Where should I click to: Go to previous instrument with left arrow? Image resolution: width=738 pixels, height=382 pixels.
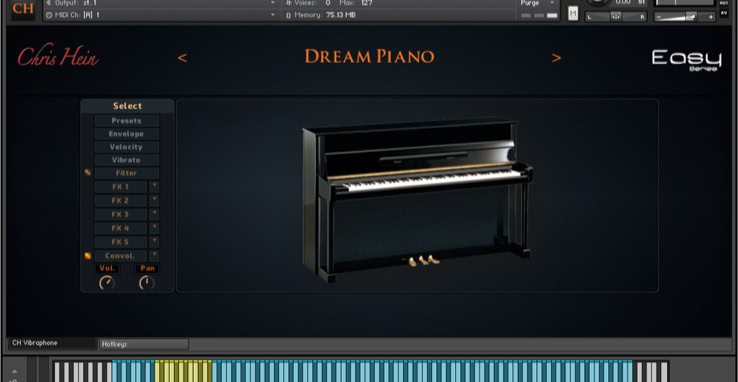(x=182, y=58)
